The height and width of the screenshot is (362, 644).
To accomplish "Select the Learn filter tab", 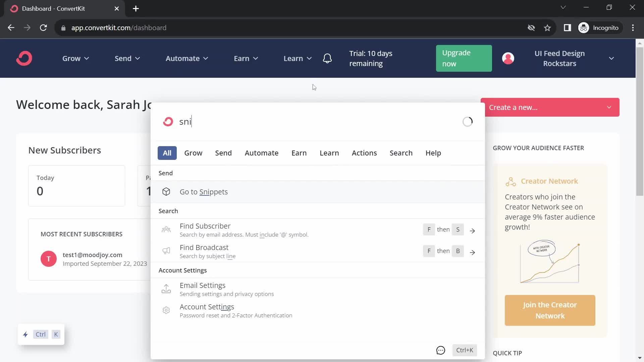I will point(329,153).
